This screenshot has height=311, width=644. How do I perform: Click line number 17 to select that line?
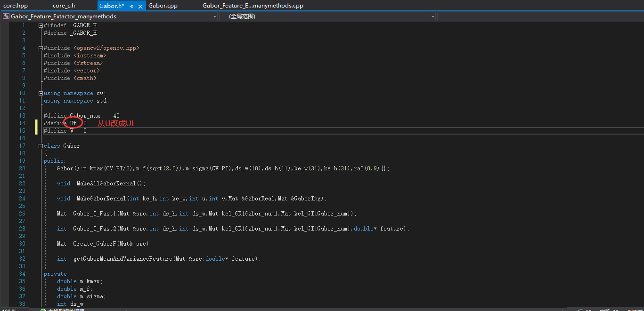point(22,146)
